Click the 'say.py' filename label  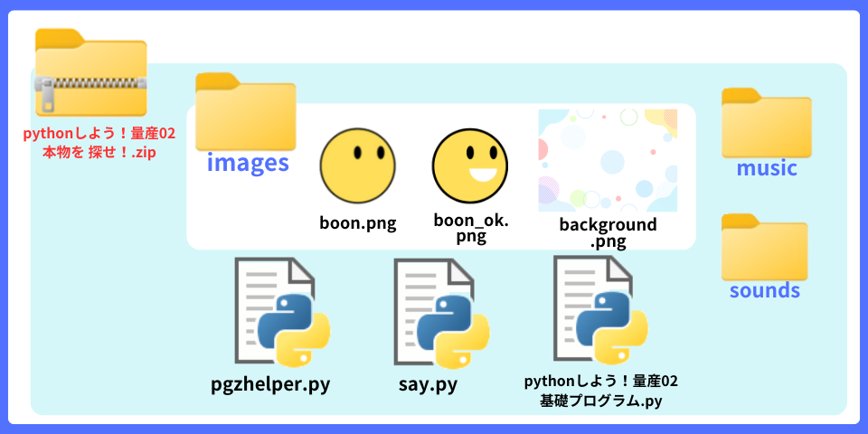428,384
